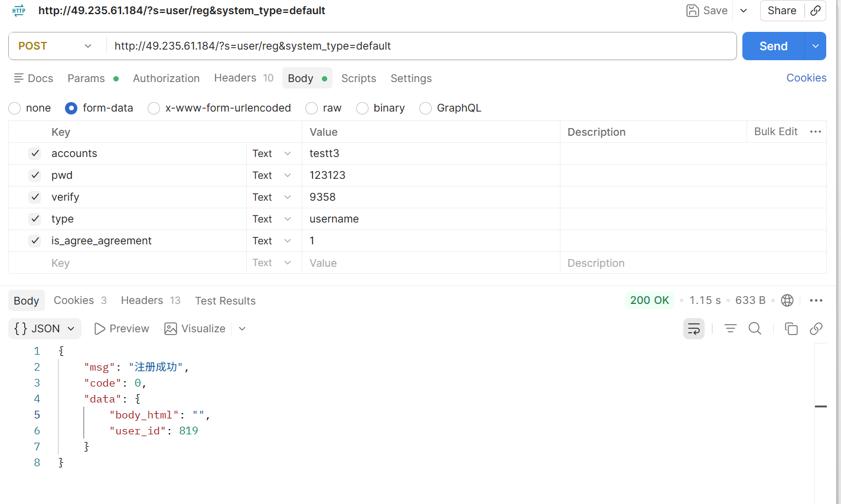The image size is (841, 504).
Task: Select the none body type
Action: pos(15,108)
